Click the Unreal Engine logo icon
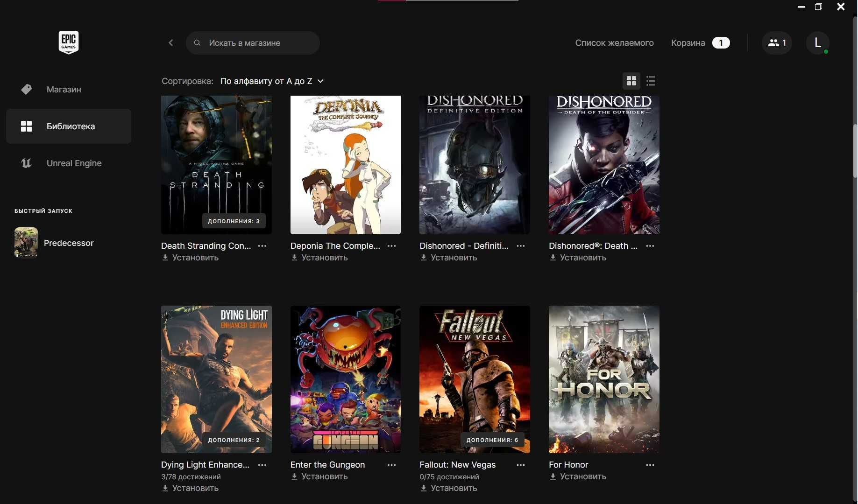This screenshot has height=504, width=858. click(27, 163)
